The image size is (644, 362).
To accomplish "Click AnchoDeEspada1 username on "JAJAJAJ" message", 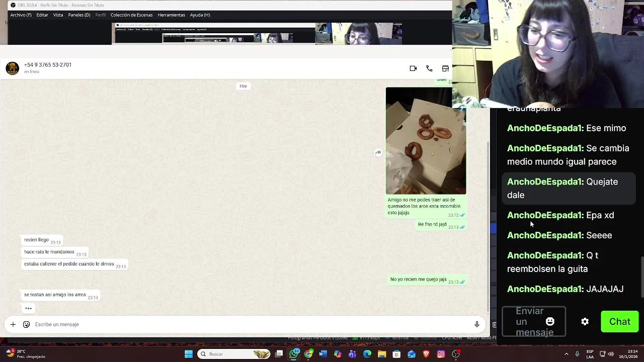I will pyautogui.click(x=545, y=289).
